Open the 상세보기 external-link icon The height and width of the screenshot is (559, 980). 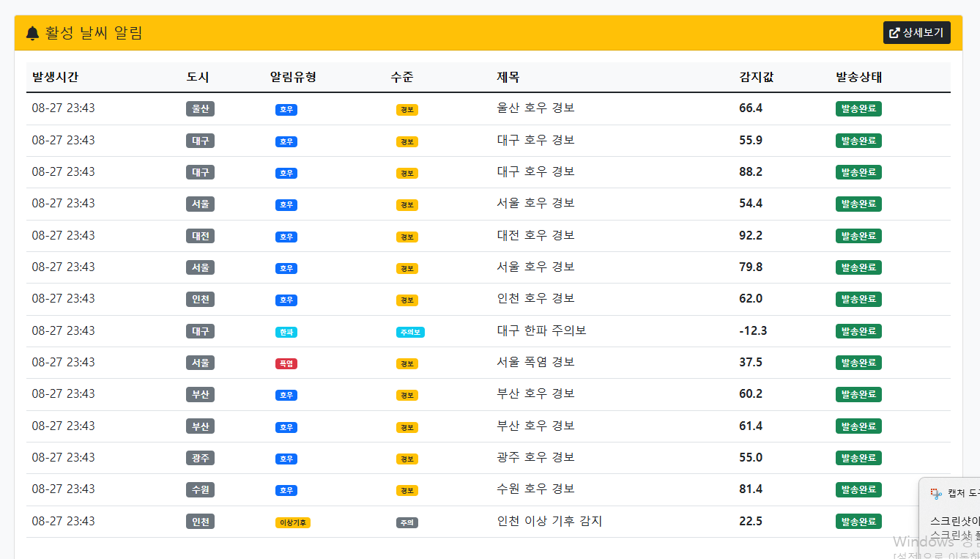tap(894, 33)
